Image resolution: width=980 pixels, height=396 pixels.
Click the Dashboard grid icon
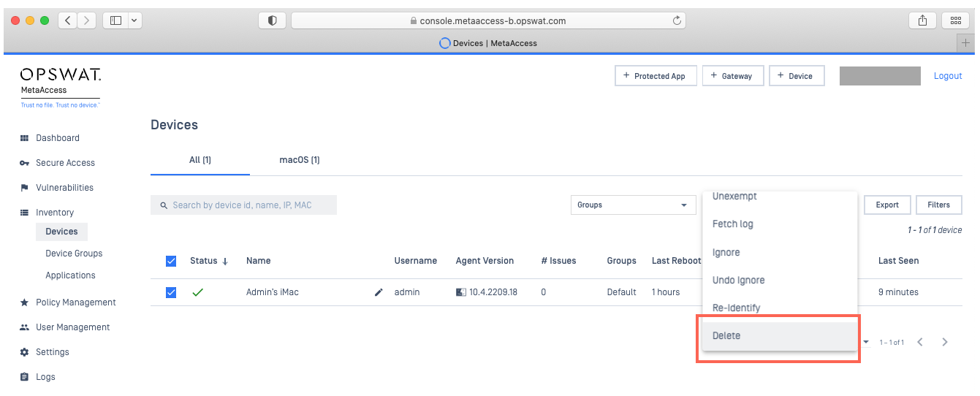click(24, 138)
